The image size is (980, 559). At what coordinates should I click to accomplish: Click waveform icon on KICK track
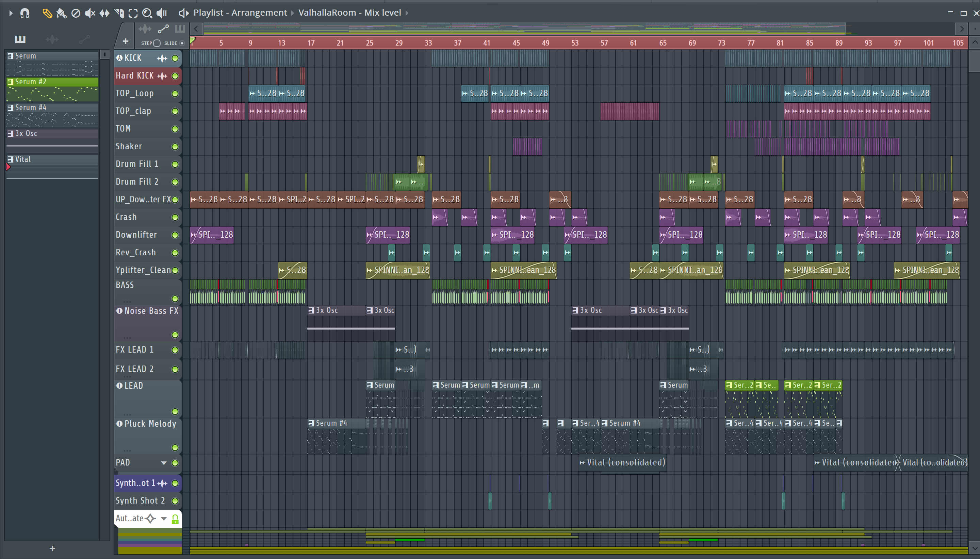pos(162,58)
